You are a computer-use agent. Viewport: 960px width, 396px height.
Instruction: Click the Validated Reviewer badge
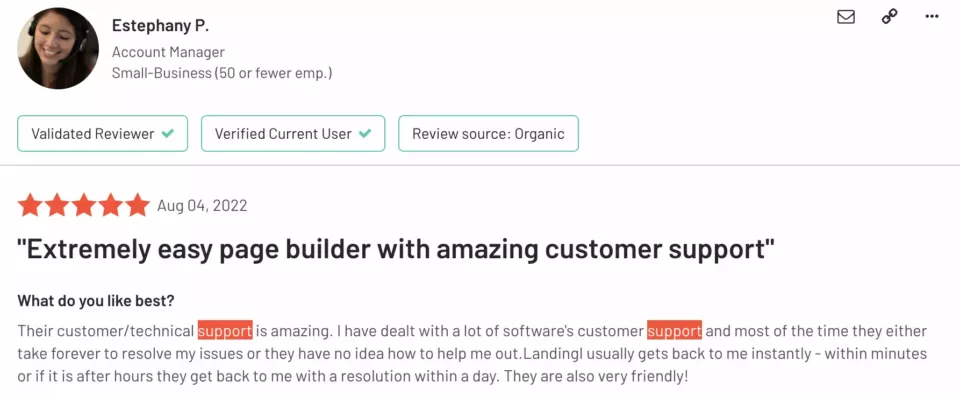(x=102, y=133)
